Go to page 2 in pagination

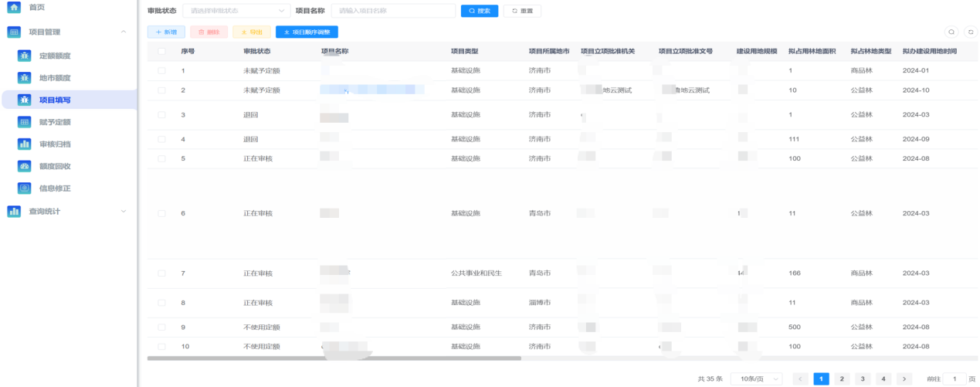coord(841,379)
